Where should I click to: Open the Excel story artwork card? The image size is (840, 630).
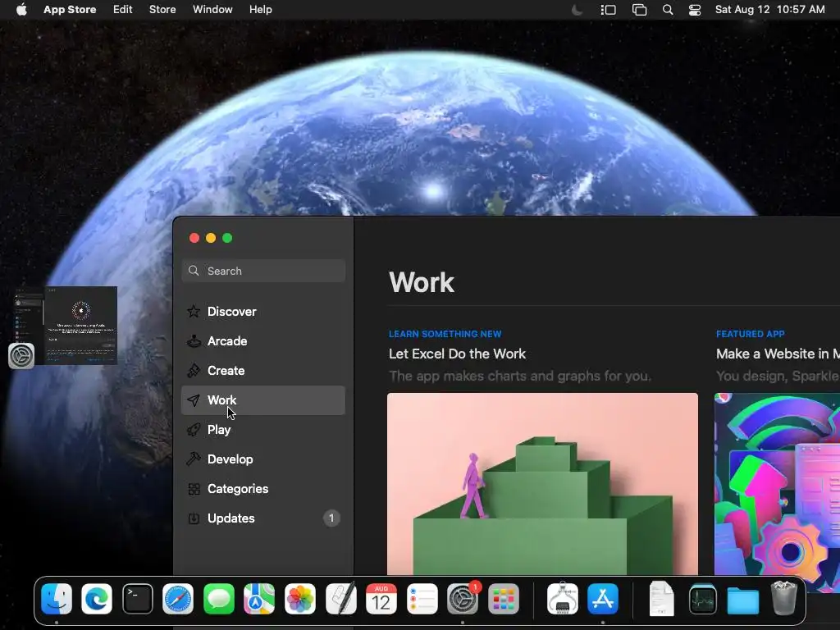542,484
